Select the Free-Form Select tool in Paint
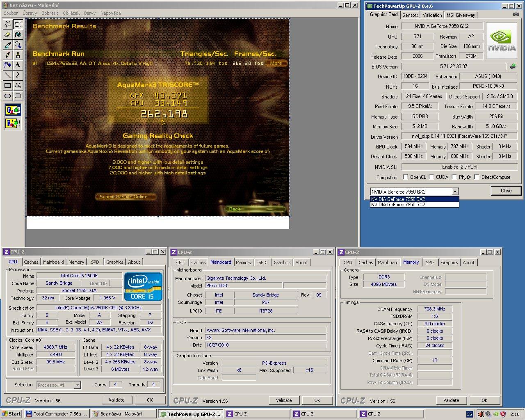 (x=8, y=24)
